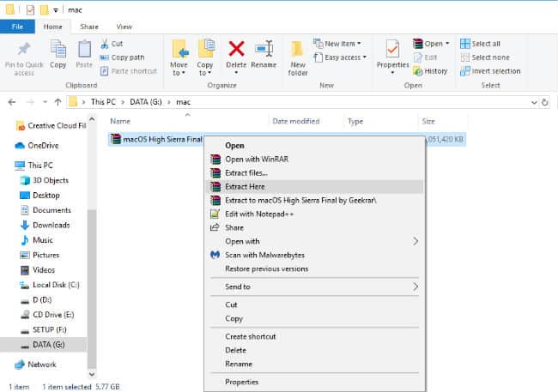Click the Cut scissors icon in ribbon
Image resolution: width=558 pixels, height=392 pixels.
pos(105,44)
